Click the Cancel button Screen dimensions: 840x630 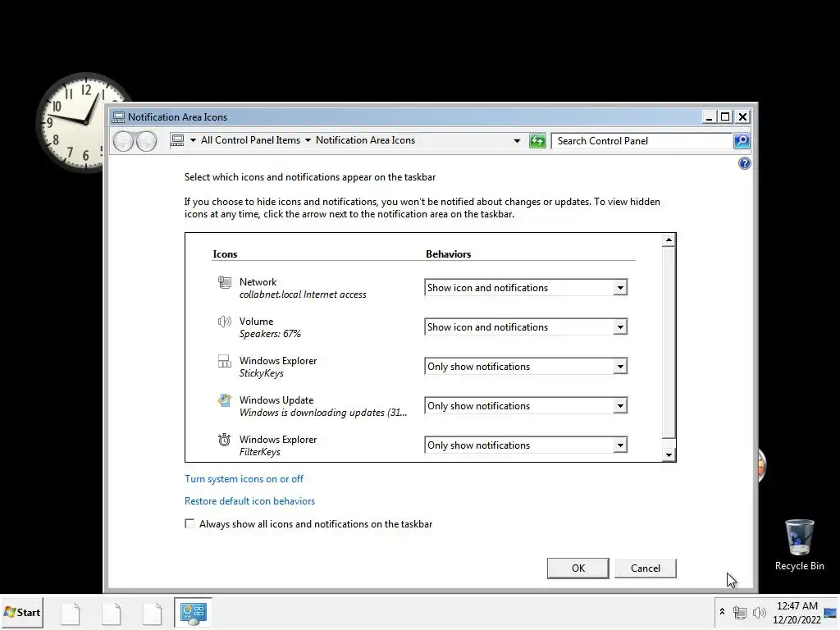646,568
